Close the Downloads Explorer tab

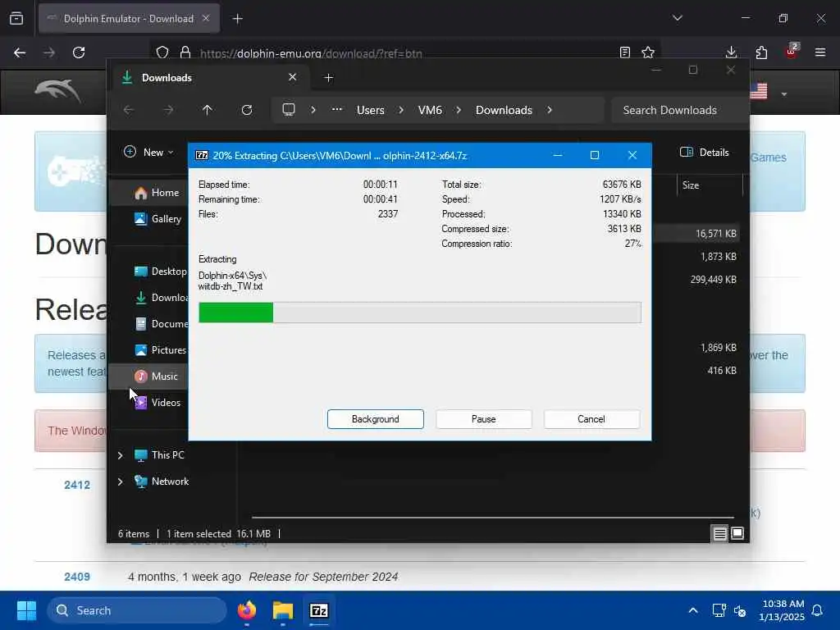click(x=293, y=77)
